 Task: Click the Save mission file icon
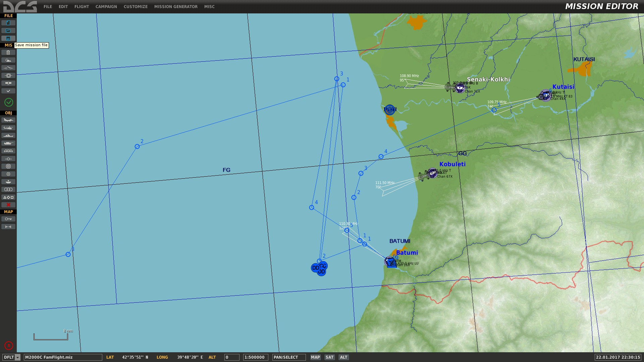point(8,38)
